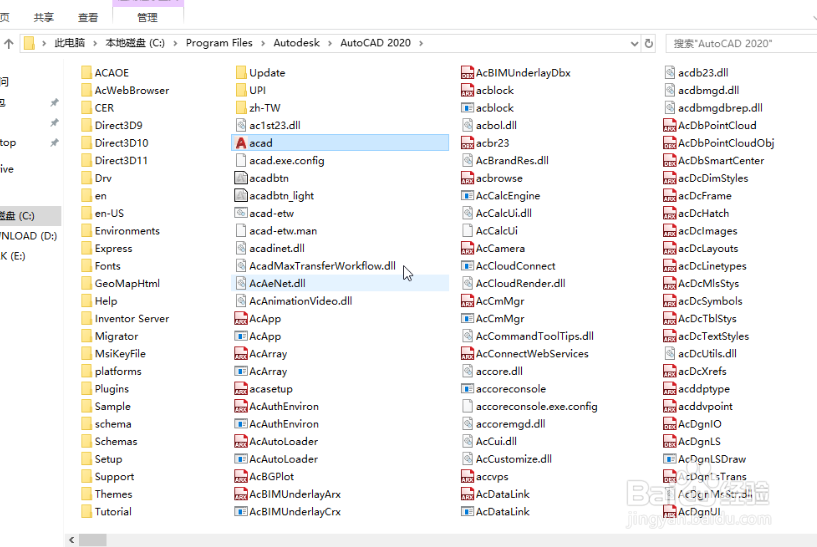Image resolution: width=817 pixels, height=547 pixels.
Task: Select the accvps DBX file icon
Action: 467,477
